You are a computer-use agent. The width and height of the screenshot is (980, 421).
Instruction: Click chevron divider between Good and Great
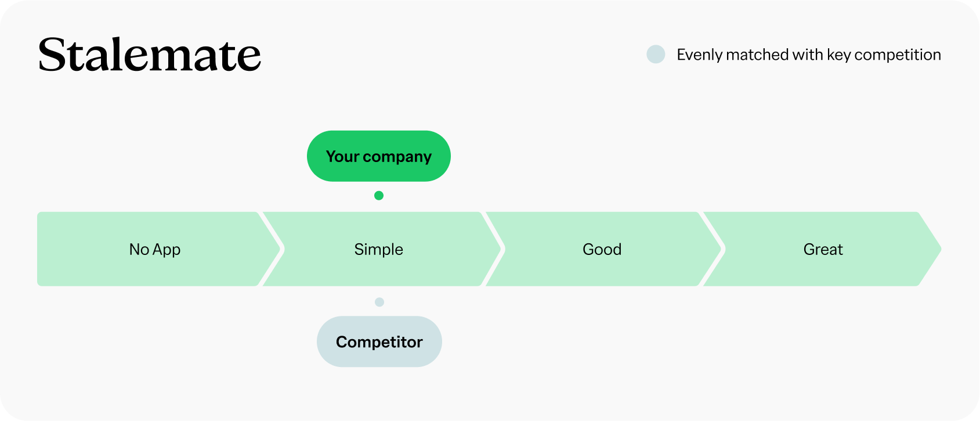pyautogui.click(x=724, y=249)
